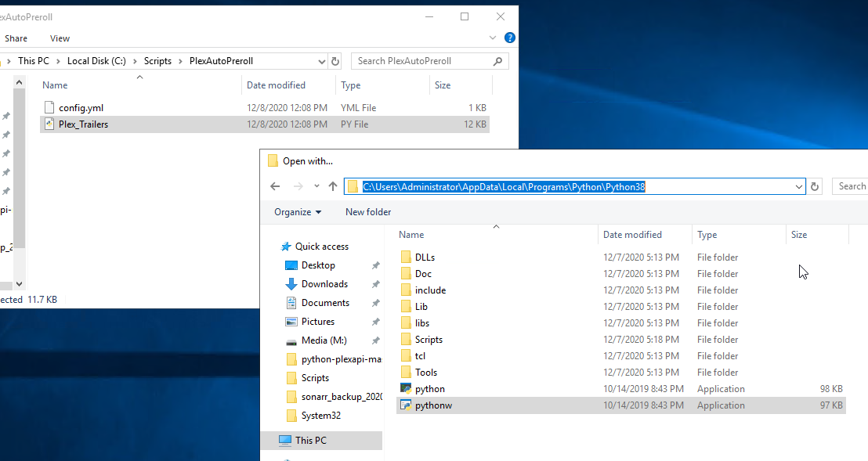Click the Downloads arrow icon in sidebar
868x461 pixels.
point(291,284)
